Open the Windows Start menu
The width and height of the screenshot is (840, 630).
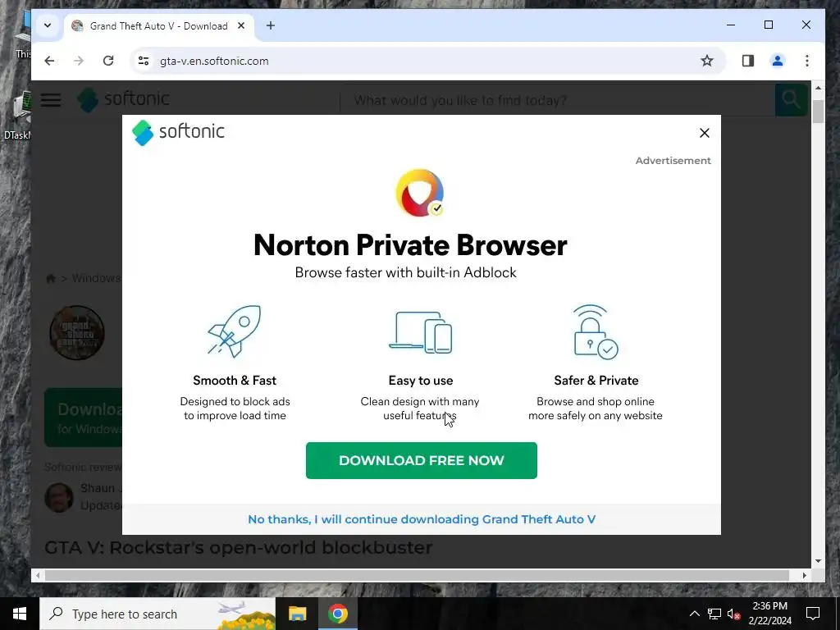coord(20,614)
